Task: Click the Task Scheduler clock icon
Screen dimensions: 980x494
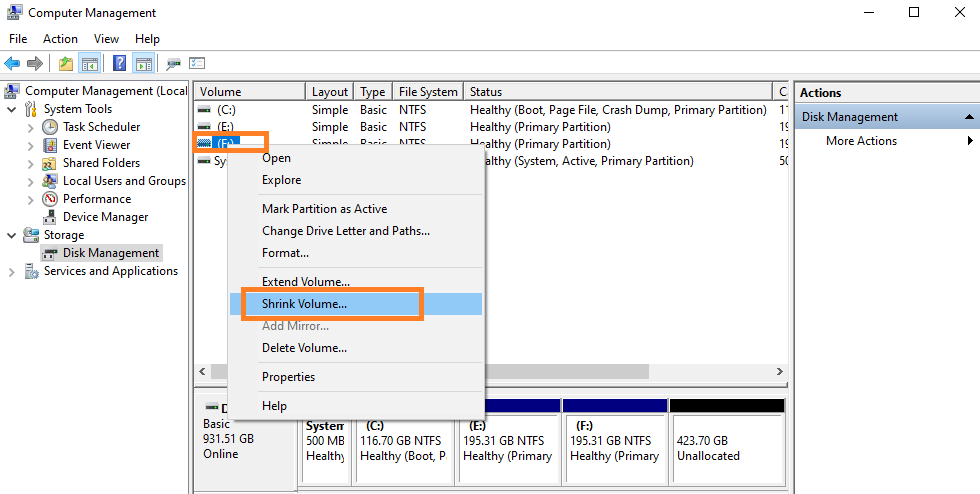Action: [x=50, y=127]
